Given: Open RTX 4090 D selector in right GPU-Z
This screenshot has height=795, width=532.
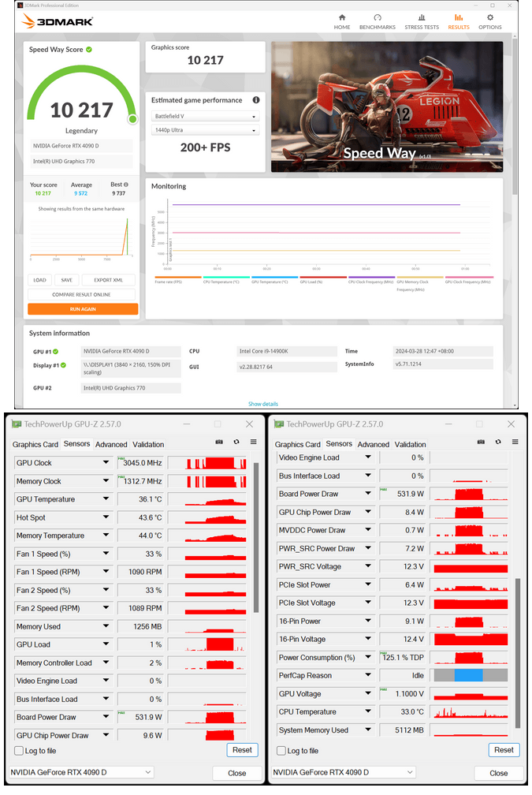Looking at the screenshot, I should pyautogui.click(x=343, y=772).
